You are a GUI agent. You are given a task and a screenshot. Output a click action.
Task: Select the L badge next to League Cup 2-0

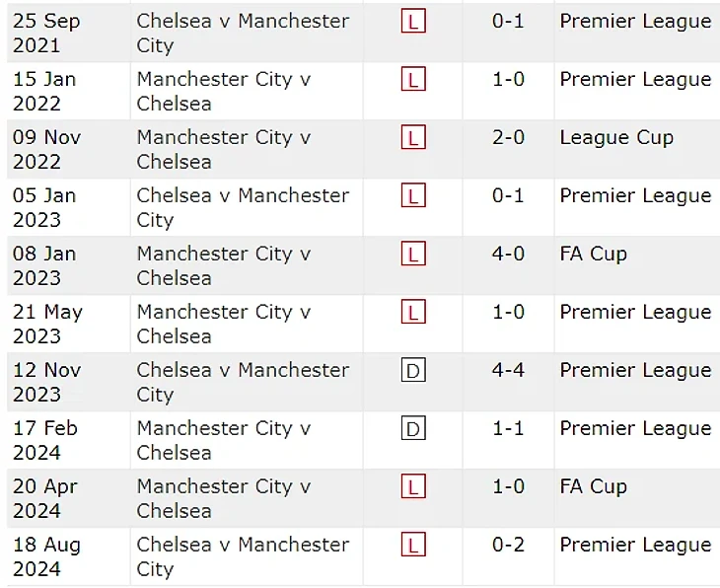tap(413, 137)
